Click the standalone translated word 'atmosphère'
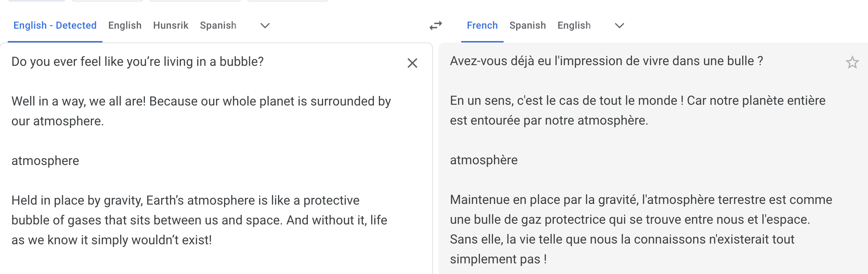Viewport: 868px width, 274px height. pyautogui.click(x=483, y=160)
